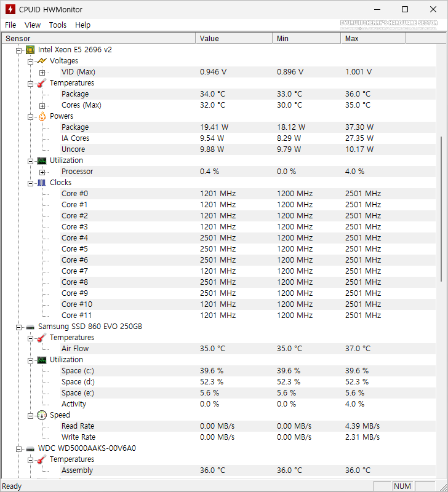Click the Sensor column header
Screen dimensions: 448x492
[98, 38]
